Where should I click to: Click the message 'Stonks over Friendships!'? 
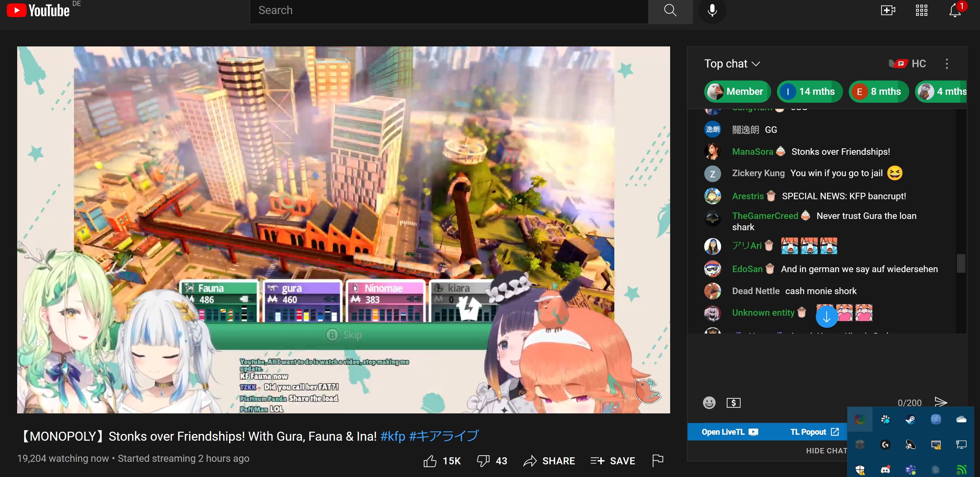(840, 152)
